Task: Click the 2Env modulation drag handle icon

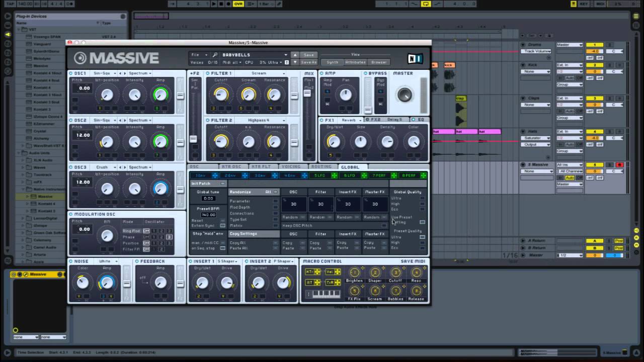Action: coord(245,175)
